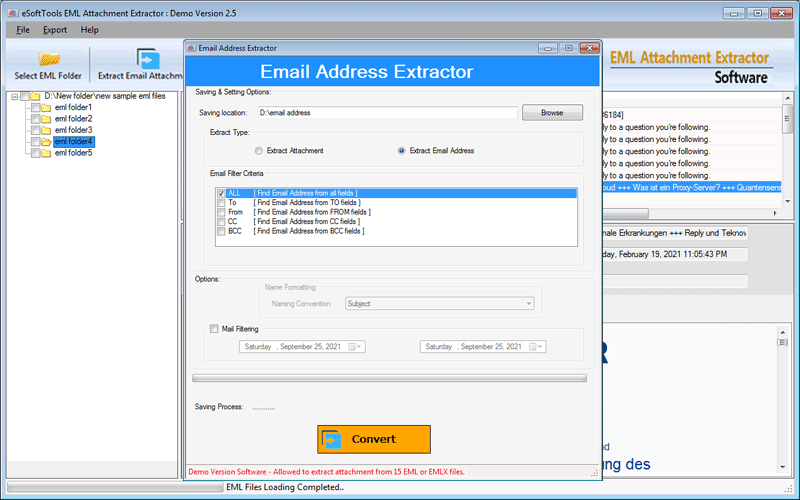Select the Extract Attachment radio button
Image resolution: width=800 pixels, height=500 pixels.
click(x=259, y=151)
